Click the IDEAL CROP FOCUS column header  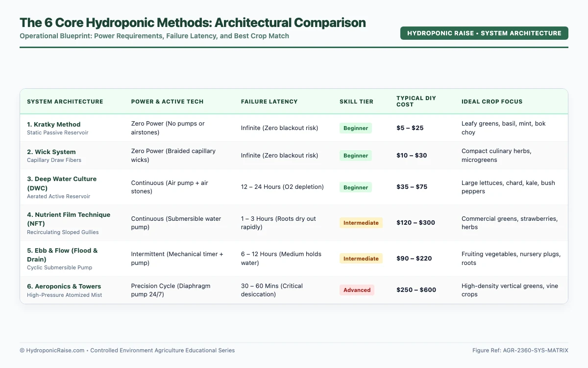[x=492, y=102]
